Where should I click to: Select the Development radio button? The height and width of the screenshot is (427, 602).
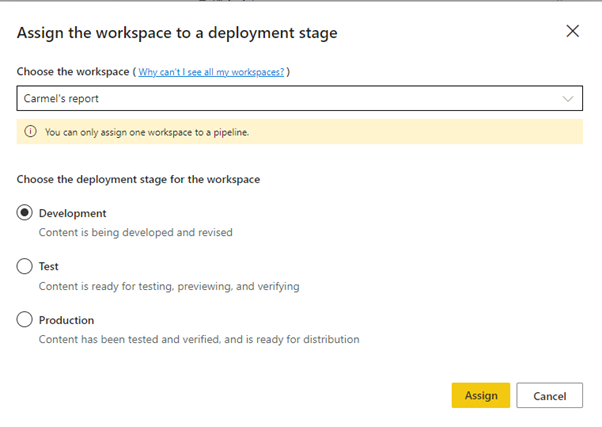click(x=25, y=213)
